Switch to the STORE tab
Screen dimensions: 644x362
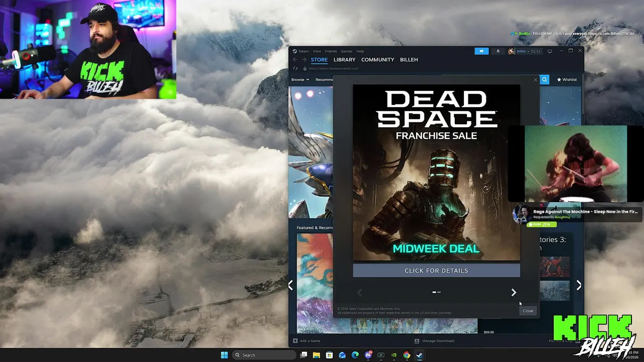tap(319, 60)
